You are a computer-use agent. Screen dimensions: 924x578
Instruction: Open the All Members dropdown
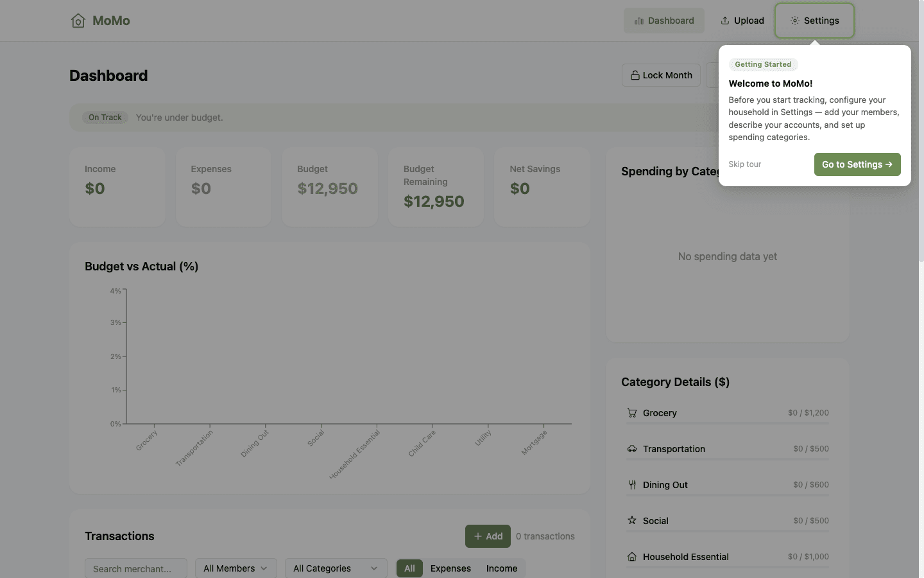click(x=235, y=568)
